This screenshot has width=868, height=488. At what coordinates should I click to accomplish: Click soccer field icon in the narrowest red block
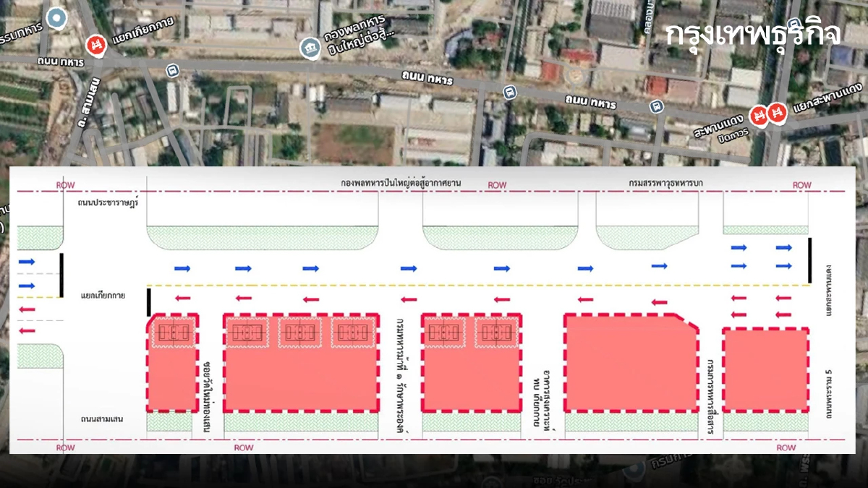[x=174, y=333]
